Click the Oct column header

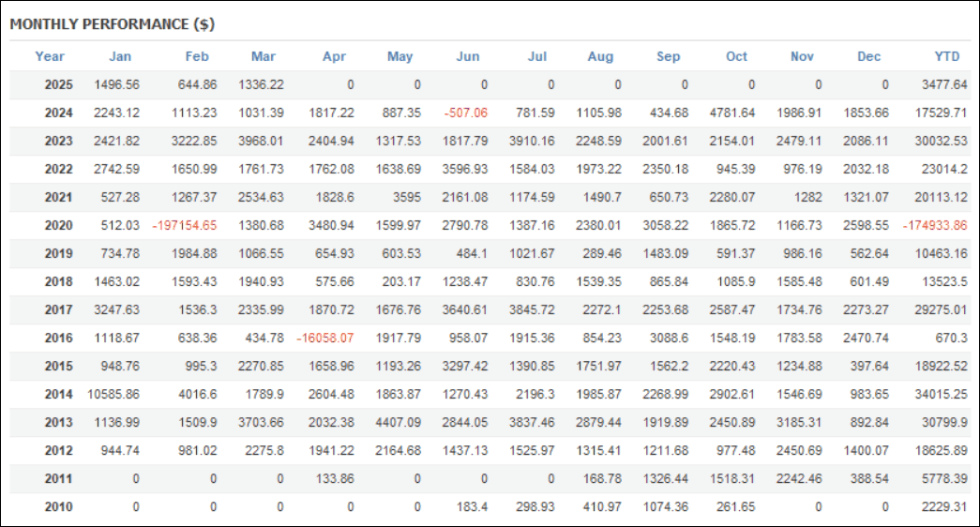(736, 56)
